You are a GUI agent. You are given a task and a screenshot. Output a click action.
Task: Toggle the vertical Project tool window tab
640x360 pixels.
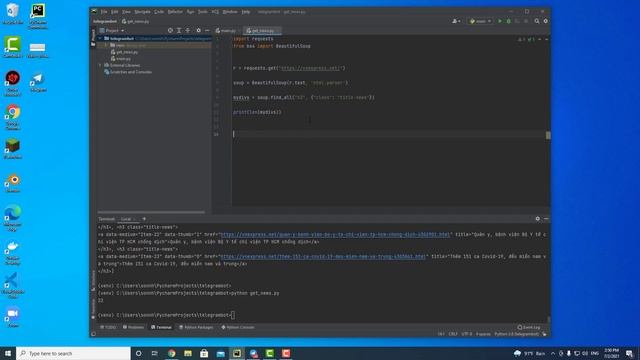tap(93, 38)
